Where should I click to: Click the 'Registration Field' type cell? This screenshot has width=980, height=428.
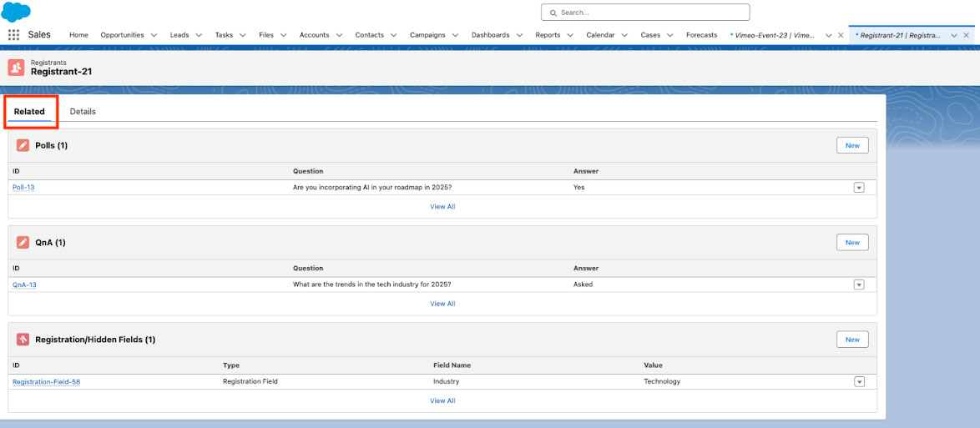click(250, 381)
